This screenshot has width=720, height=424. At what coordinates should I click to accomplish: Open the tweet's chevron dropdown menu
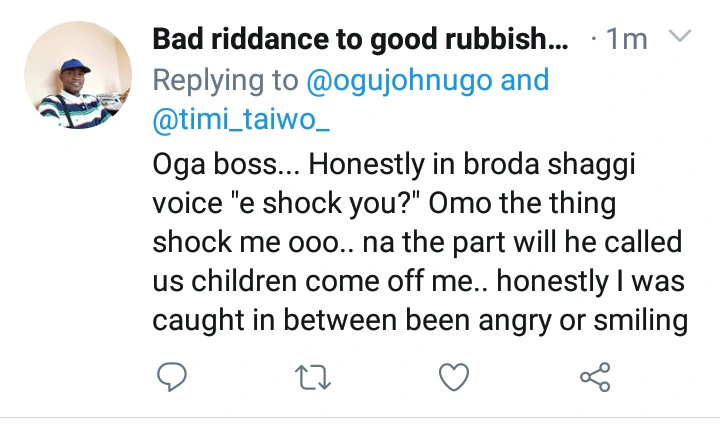680,39
